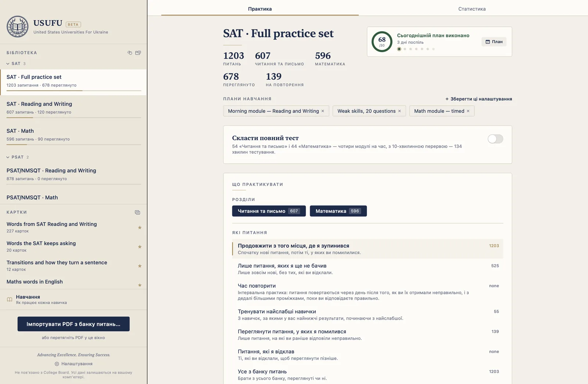Click the calendar icon in План button
This screenshot has height=384, width=588.
click(x=488, y=42)
